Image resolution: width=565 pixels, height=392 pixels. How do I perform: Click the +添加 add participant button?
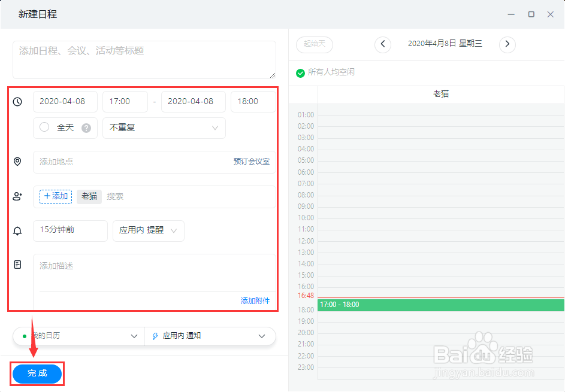56,196
